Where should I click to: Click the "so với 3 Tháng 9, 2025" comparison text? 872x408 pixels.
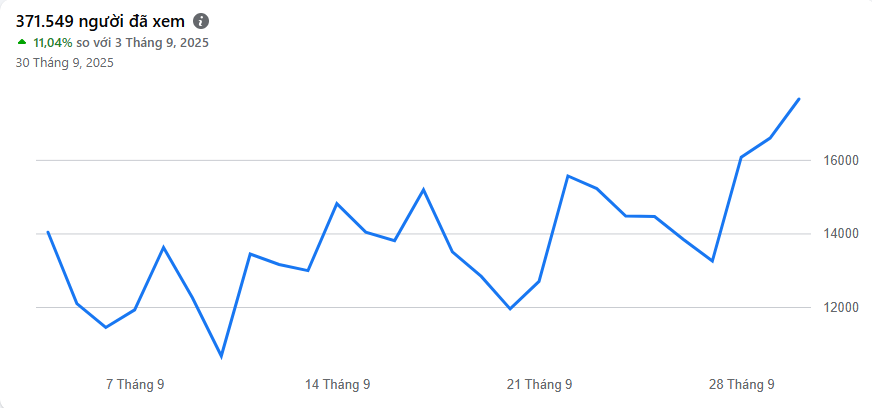click(x=142, y=43)
